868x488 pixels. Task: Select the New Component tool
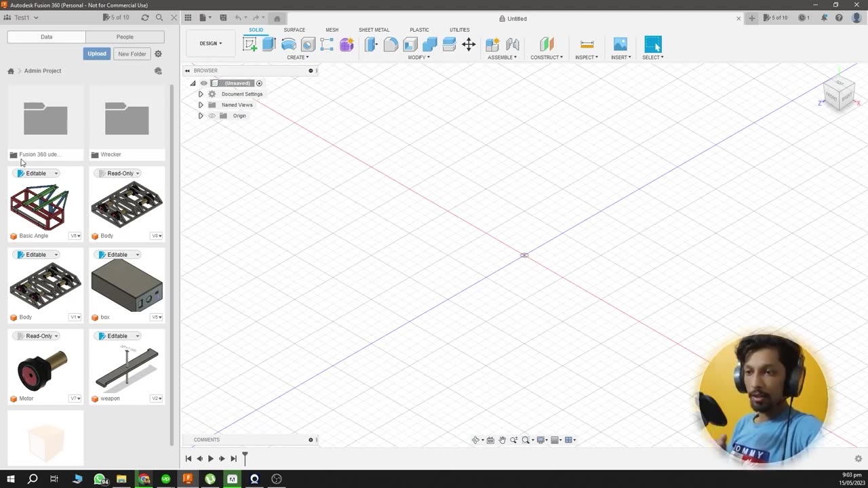(x=493, y=45)
